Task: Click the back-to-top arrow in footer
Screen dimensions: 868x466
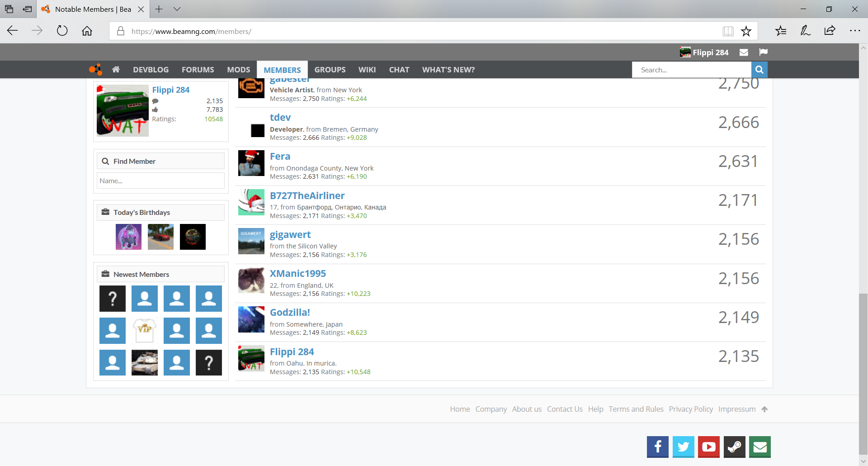Action: point(764,409)
